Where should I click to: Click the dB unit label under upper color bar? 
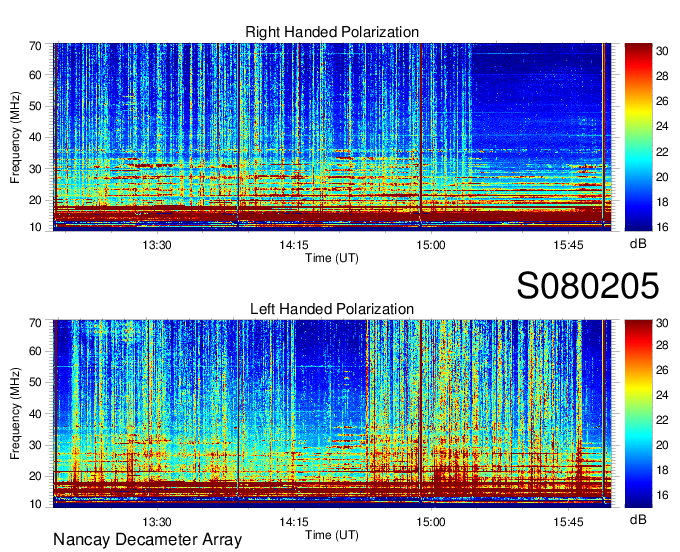click(x=638, y=244)
